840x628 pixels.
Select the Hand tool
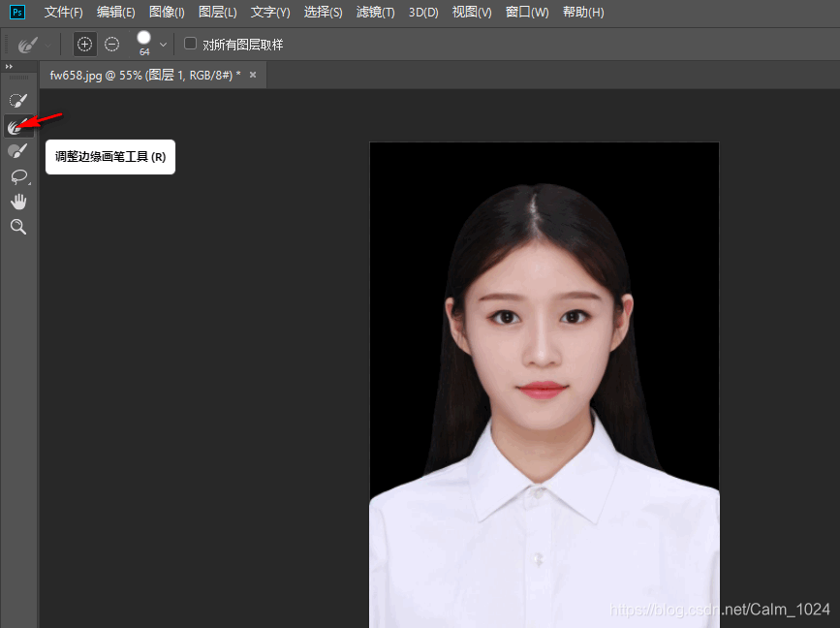18,202
